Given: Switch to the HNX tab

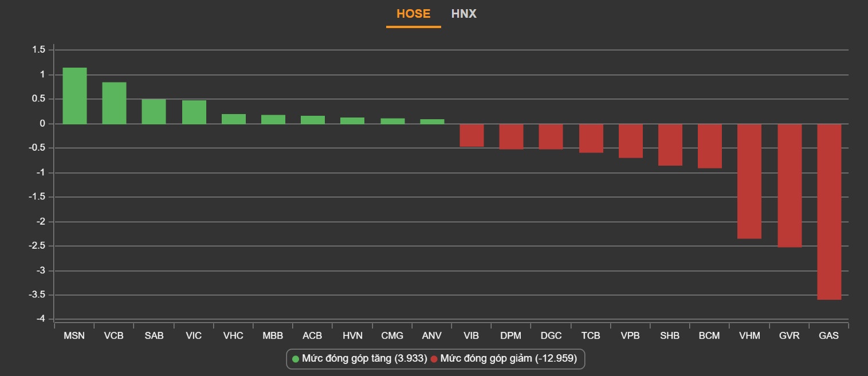Looking at the screenshot, I should 464,14.
